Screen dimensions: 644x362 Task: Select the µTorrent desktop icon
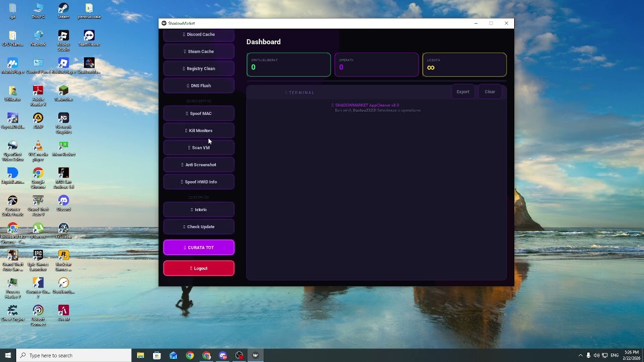(38, 231)
